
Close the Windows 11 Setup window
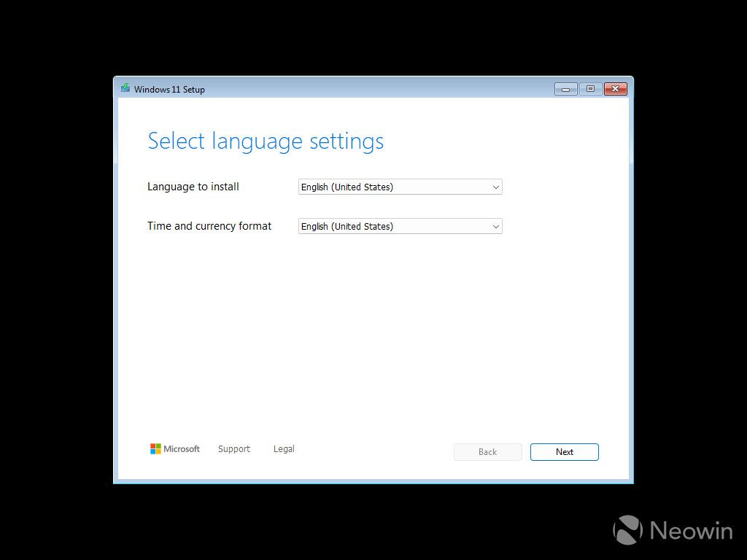pyautogui.click(x=615, y=88)
